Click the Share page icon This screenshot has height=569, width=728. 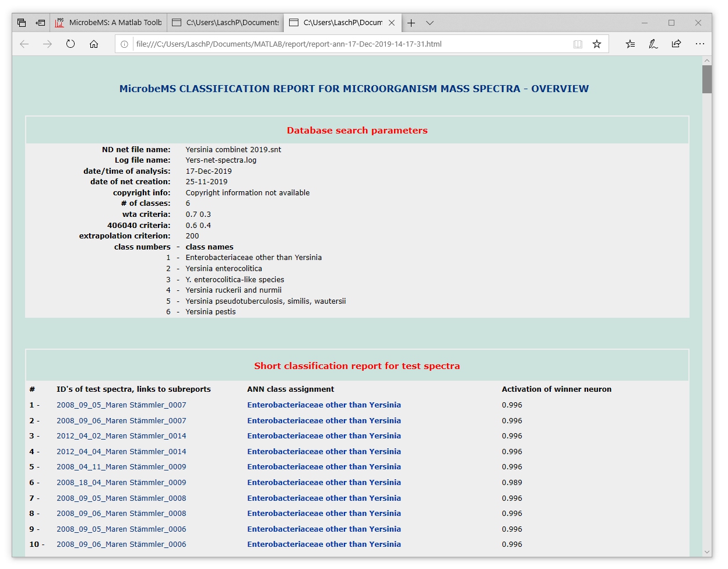tap(676, 44)
